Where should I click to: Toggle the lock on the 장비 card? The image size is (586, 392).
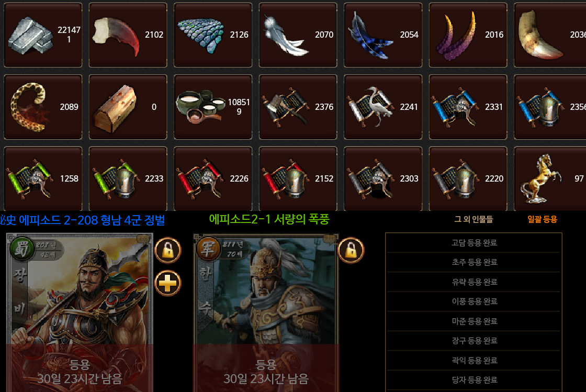[x=168, y=250]
